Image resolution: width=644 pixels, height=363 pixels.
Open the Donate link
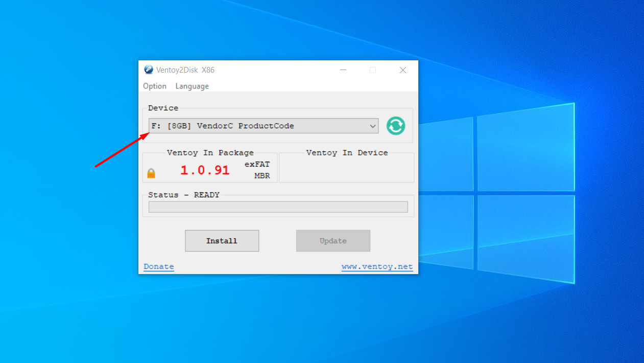pyautogui.click(x=159, y=266)
